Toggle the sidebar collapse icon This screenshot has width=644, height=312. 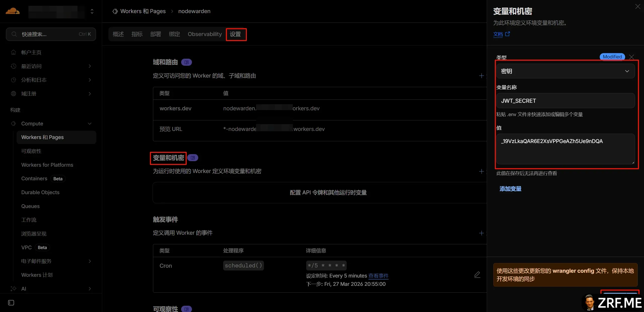[x=11, y=303]
